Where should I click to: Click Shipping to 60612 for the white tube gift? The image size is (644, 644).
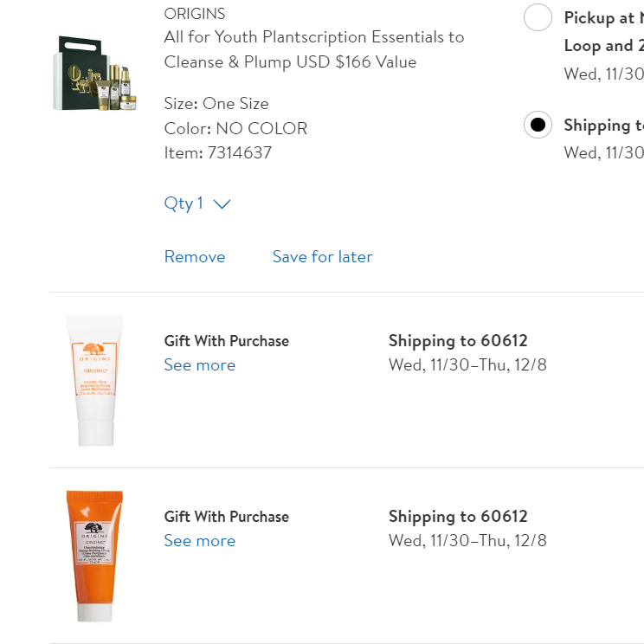coord(458,341)
